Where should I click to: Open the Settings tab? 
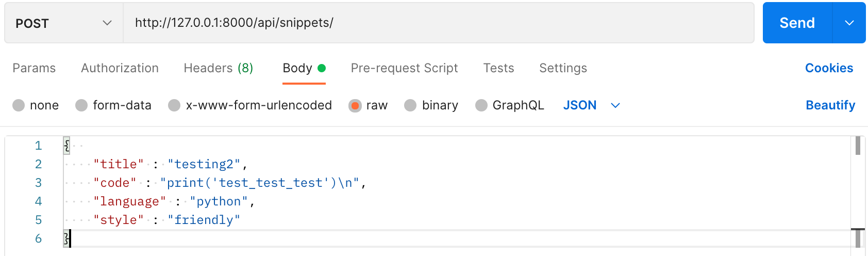tap(563, 68)
